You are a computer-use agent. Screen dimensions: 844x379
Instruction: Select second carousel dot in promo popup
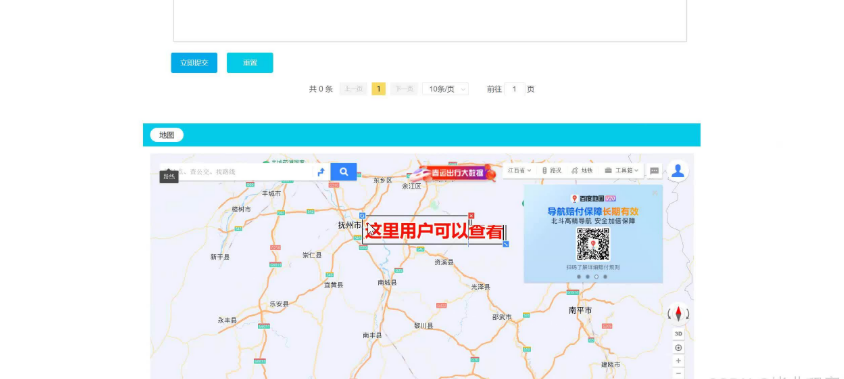pos(587,277)
